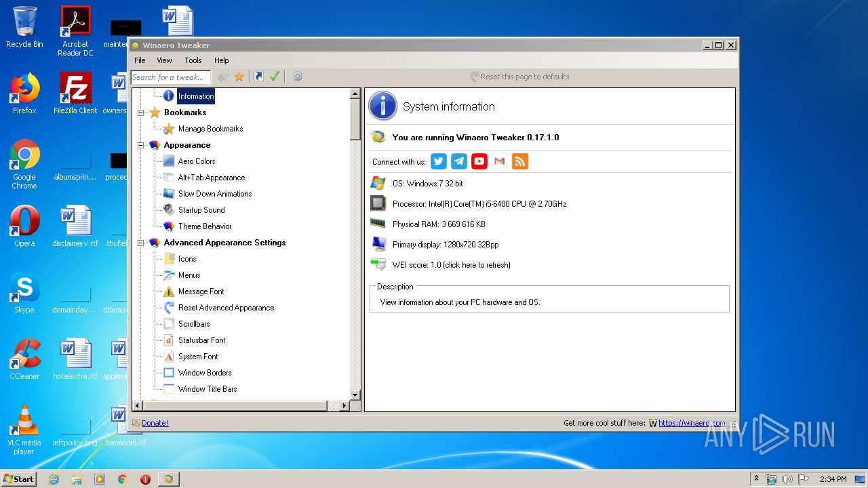
Task: Select Menus tweak
Action: [189, 275]
